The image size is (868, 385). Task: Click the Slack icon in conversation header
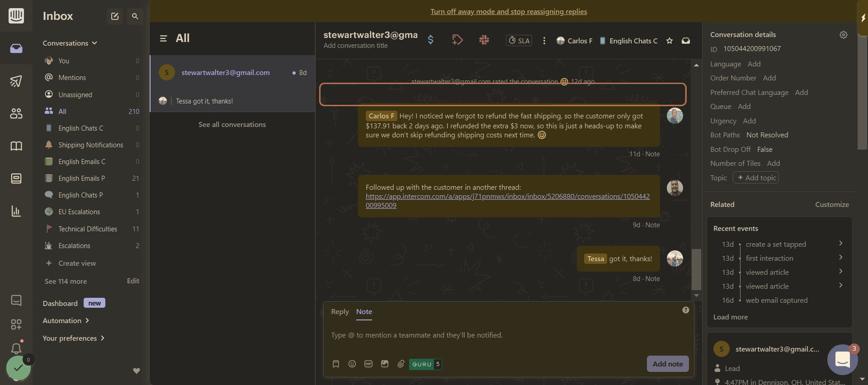[484, 40]
